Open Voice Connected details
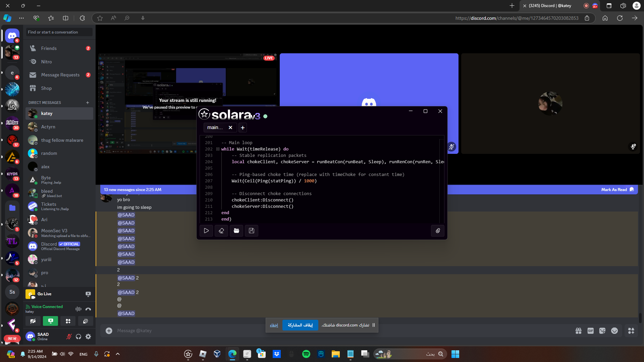644x362 pixels. point(47,307)
